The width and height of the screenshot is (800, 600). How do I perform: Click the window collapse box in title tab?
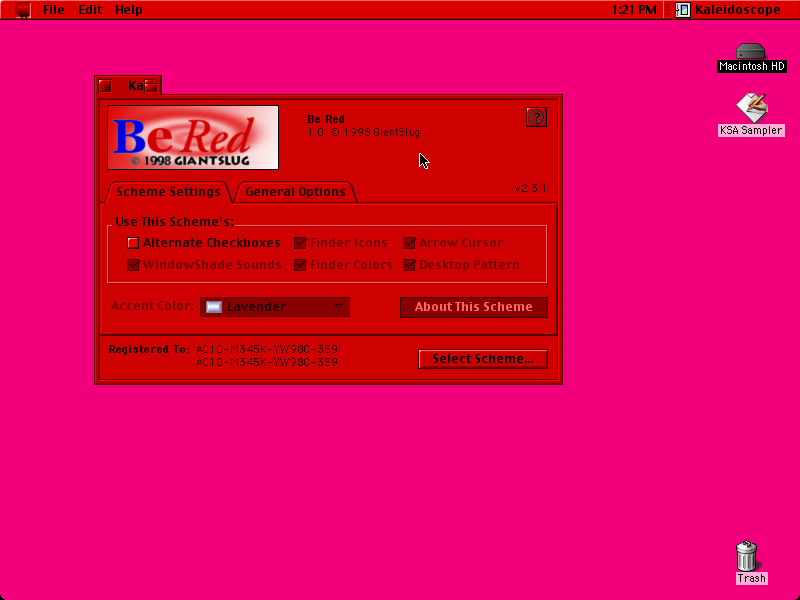[x=151, y=86]
